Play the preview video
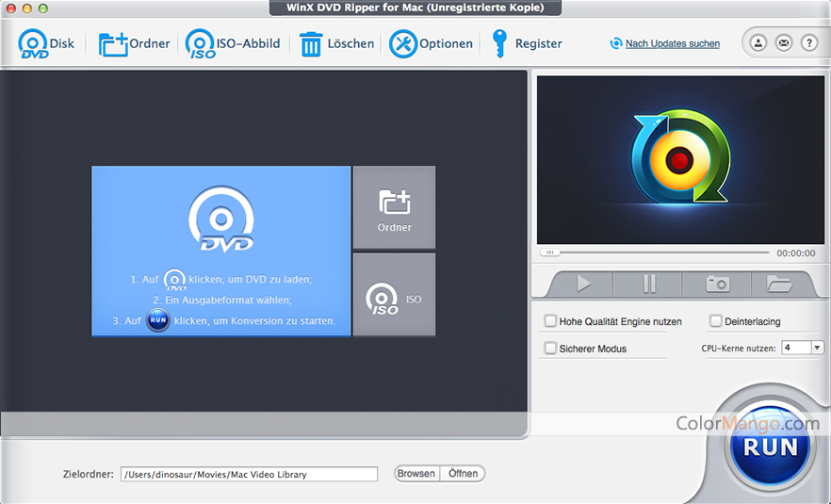 583,284
